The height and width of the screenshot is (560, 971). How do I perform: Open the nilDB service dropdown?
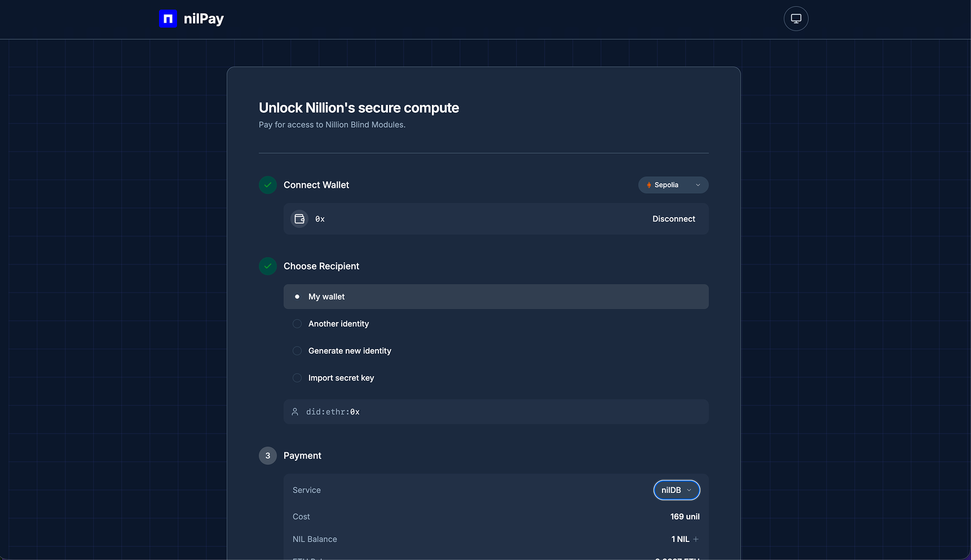[x=676, y=490]
